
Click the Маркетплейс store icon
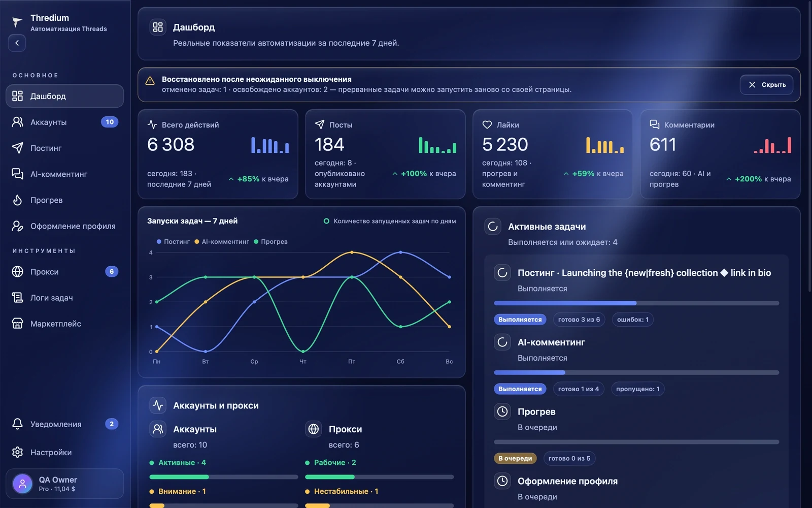(x=17, y=324)
